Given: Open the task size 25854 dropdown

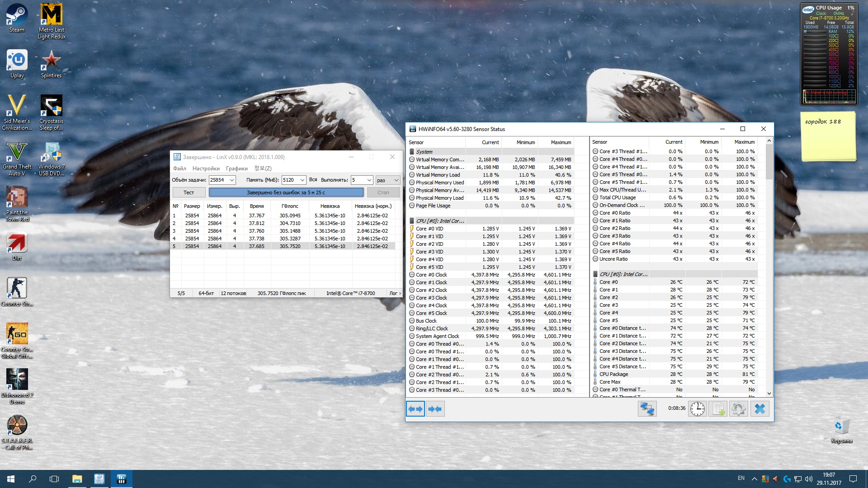Looking at the screenshot, I should (x=232, y=180).
